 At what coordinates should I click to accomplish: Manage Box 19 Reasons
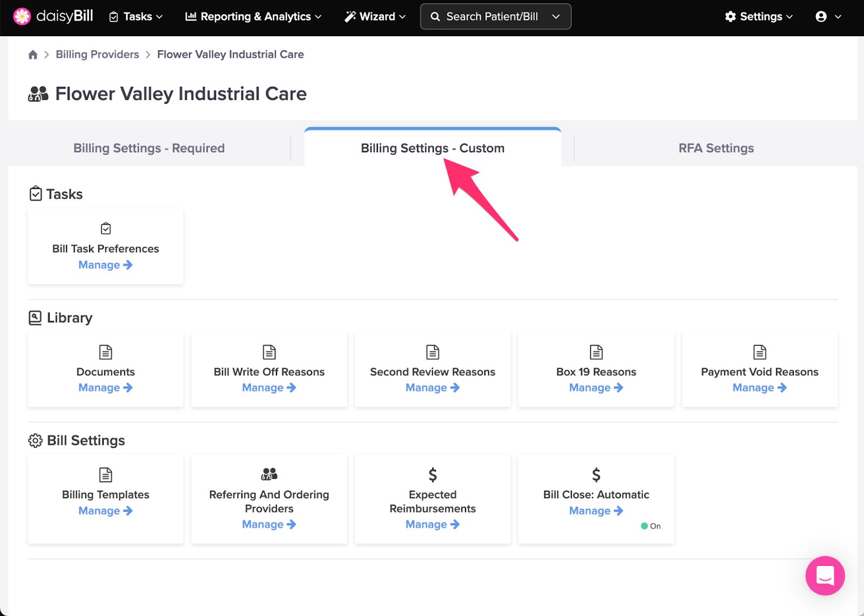click(596, 388)
